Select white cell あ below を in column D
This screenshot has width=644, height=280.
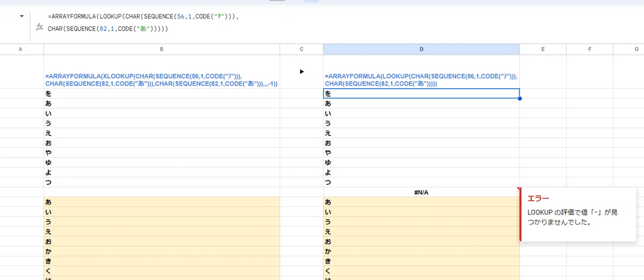[x=421, y=103]
